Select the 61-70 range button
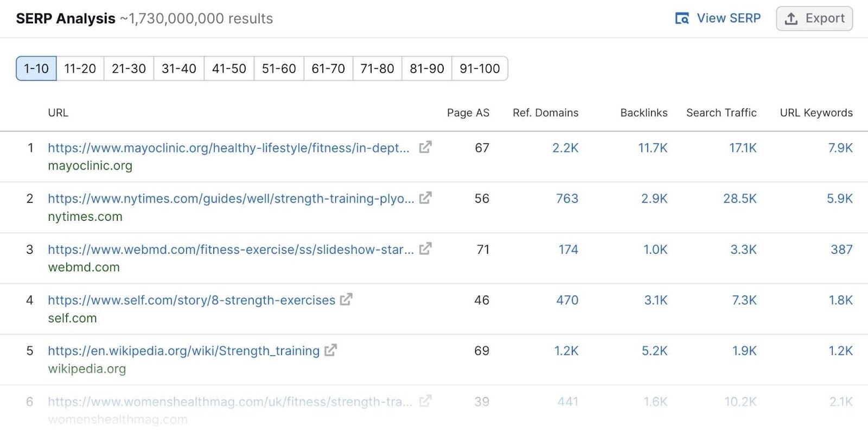868x434 pixels. [328, 68]
